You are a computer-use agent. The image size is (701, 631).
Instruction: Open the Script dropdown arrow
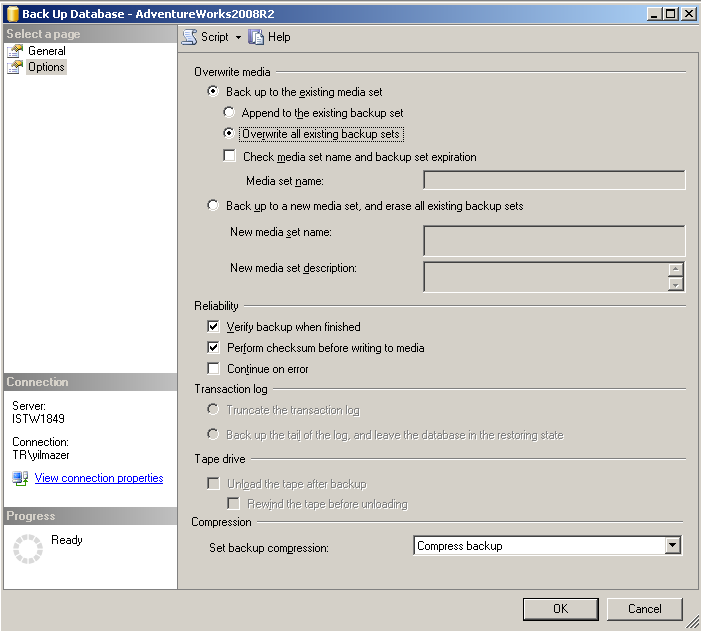(238, 38)
